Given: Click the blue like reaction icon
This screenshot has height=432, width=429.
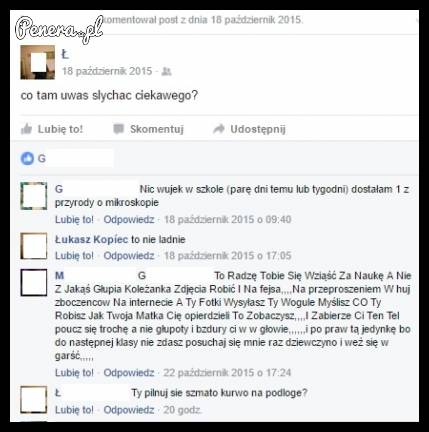Looking at the screenshot, I should pos(27,158).
